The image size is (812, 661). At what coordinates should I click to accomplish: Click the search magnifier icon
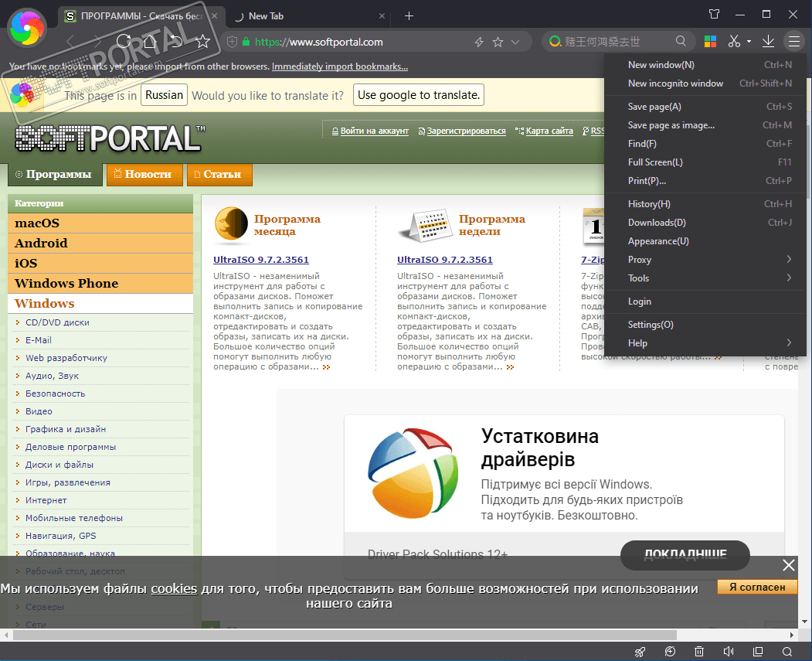[x=681, y=41]
